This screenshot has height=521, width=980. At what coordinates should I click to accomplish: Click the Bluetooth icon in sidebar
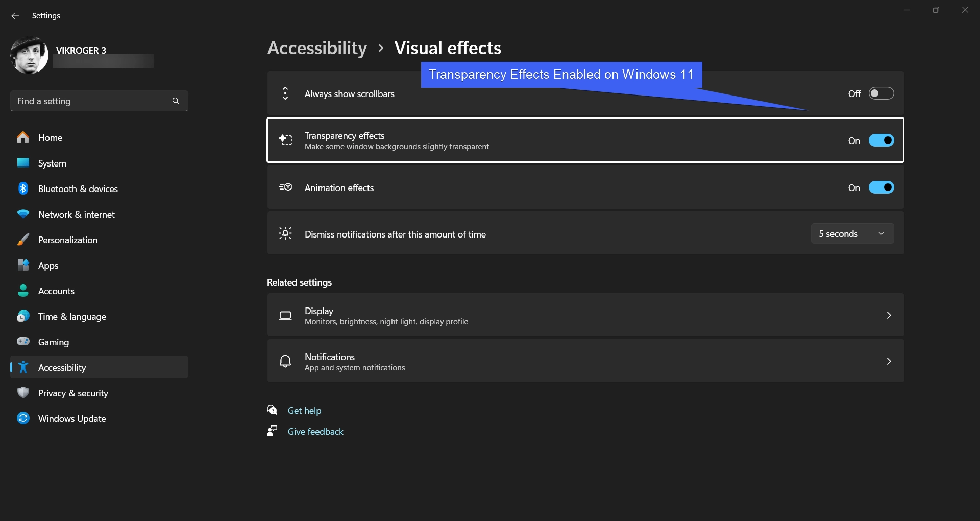click(23, 188)
